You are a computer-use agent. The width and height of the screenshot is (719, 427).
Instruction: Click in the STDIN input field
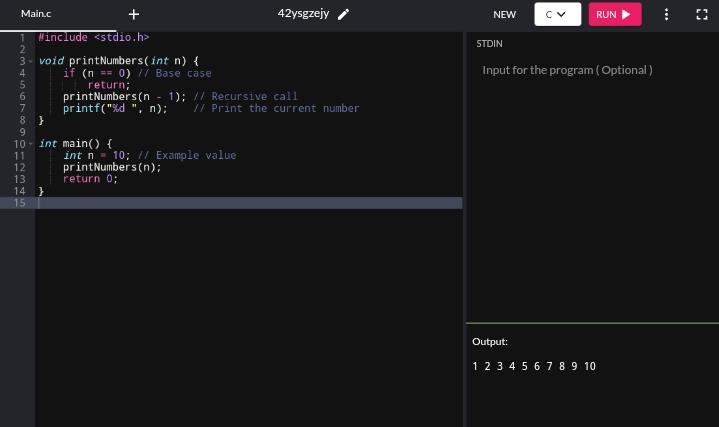(x=592, y=183)
